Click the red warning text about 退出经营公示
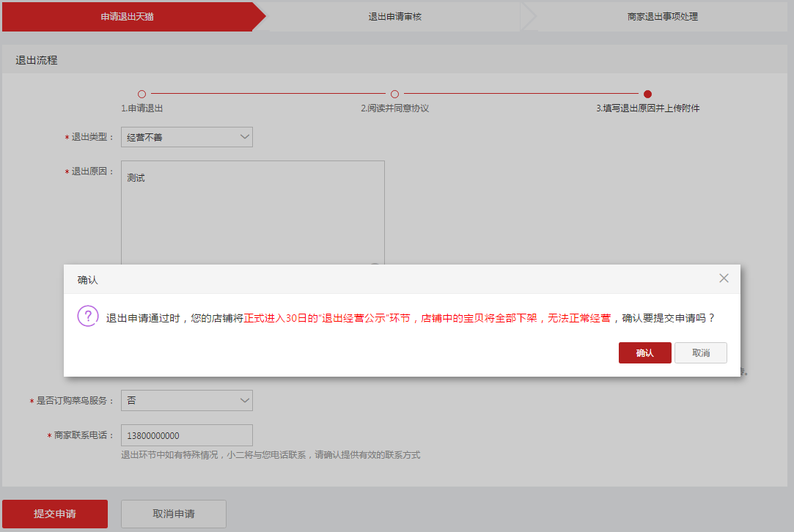Image resolution: width=794 pixels, height=532 pixels. (x=427, y=318)
